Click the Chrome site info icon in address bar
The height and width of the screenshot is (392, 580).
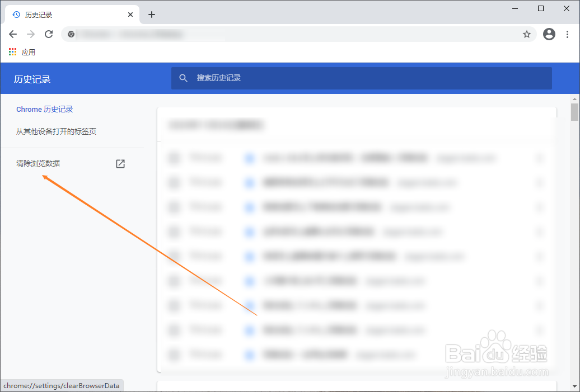(71, 34)
